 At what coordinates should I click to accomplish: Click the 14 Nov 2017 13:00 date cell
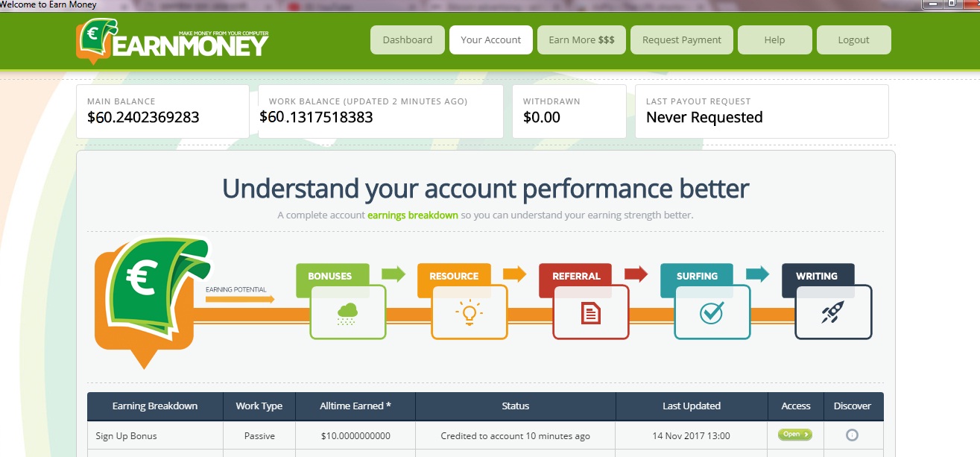click(692, 436)
